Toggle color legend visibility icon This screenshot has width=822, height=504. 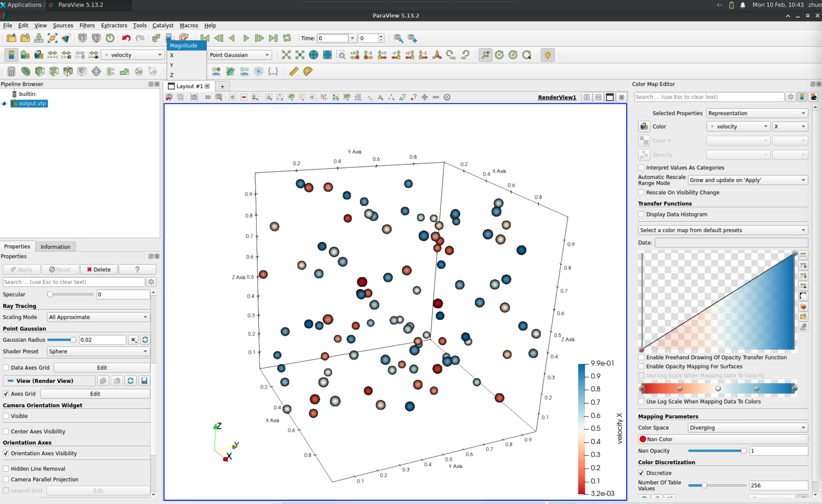pyautogui.click(x=11, y=55)
